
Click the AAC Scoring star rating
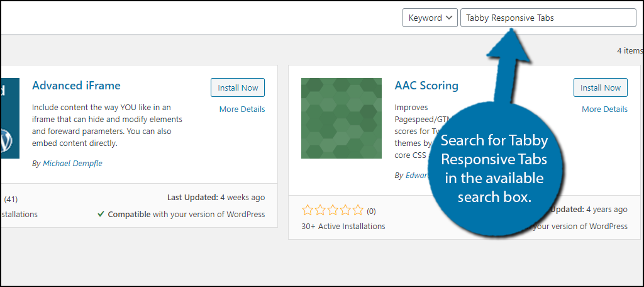coord(333,210)
